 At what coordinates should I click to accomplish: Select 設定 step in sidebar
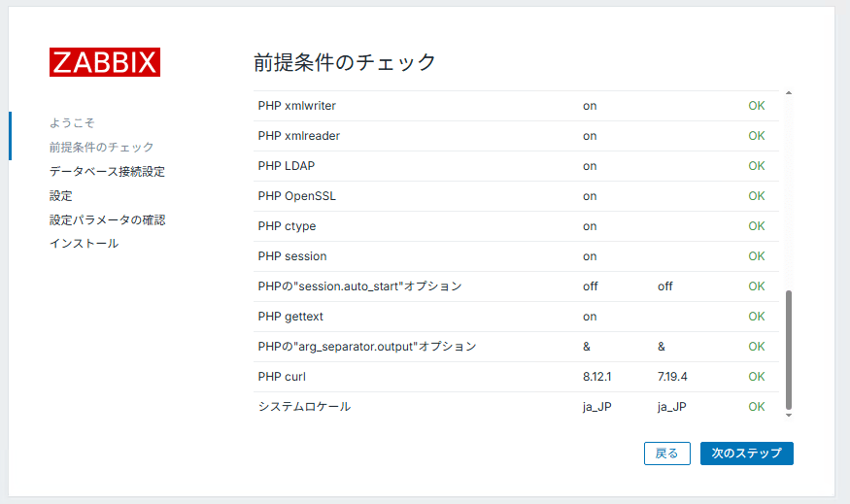[61, 196]
